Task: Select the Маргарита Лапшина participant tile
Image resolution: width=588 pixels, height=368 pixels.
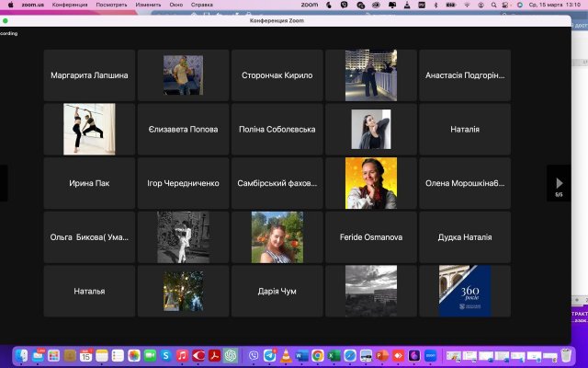Action: [89, 75]
